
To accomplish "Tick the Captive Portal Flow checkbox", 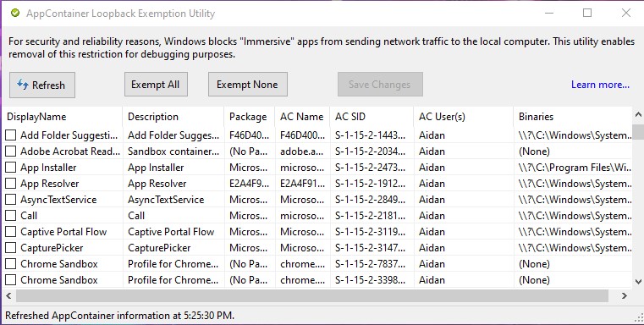I will pos(11,232).
